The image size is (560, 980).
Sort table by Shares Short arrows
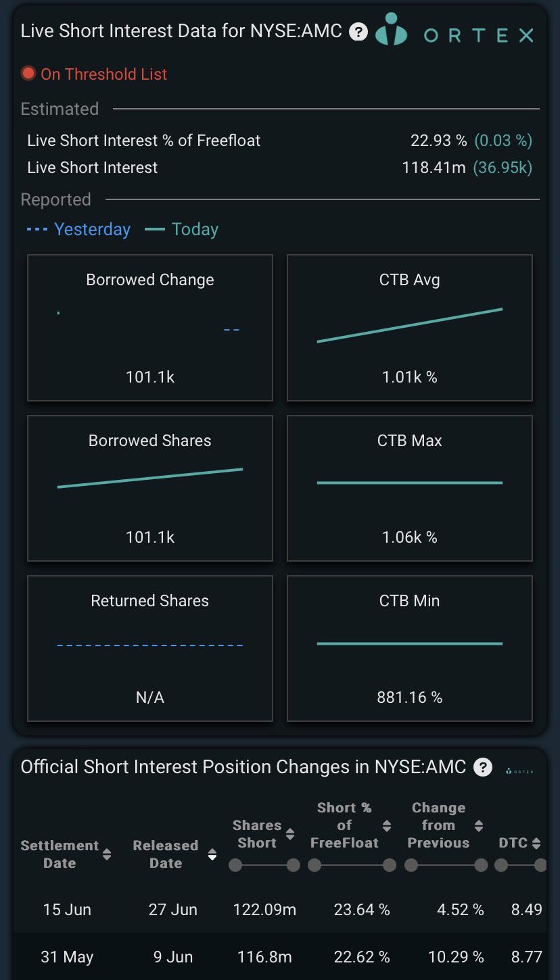(x=289, y=834)
